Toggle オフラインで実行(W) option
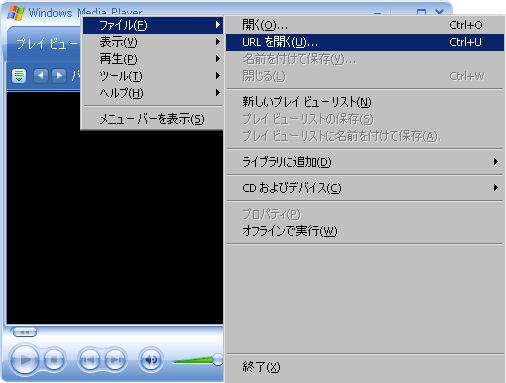 [365, 231]
